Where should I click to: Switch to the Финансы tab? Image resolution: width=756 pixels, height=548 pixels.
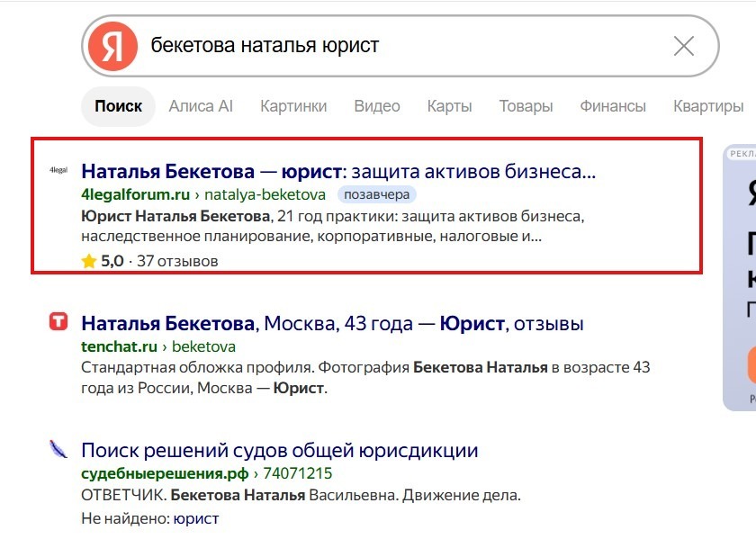(x=613, y=106)
